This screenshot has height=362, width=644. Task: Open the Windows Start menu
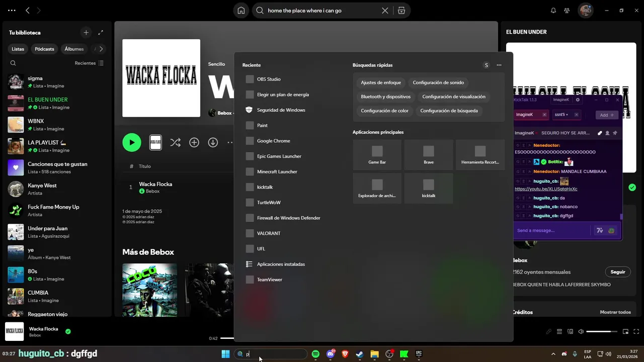[x=225, y=354]
